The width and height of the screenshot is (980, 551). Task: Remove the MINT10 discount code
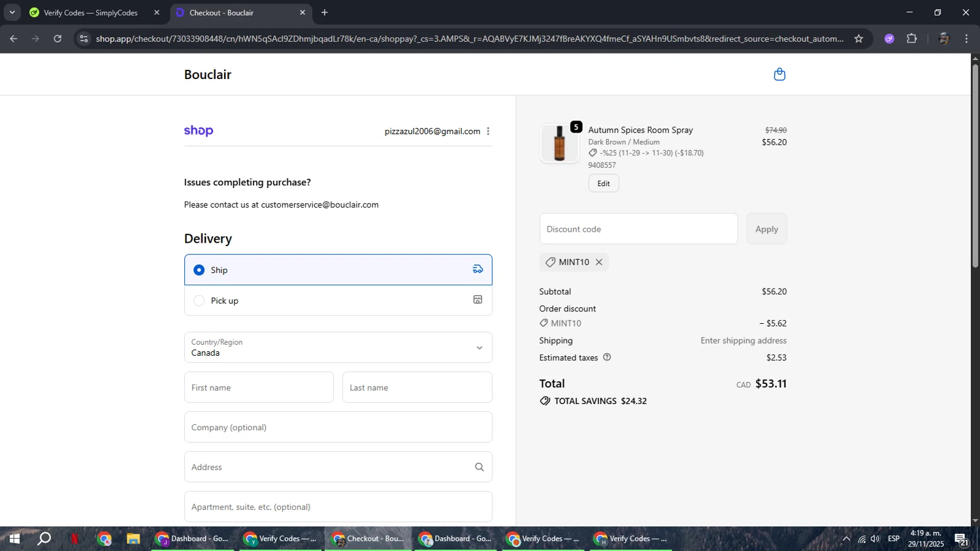tap(598, 262)
